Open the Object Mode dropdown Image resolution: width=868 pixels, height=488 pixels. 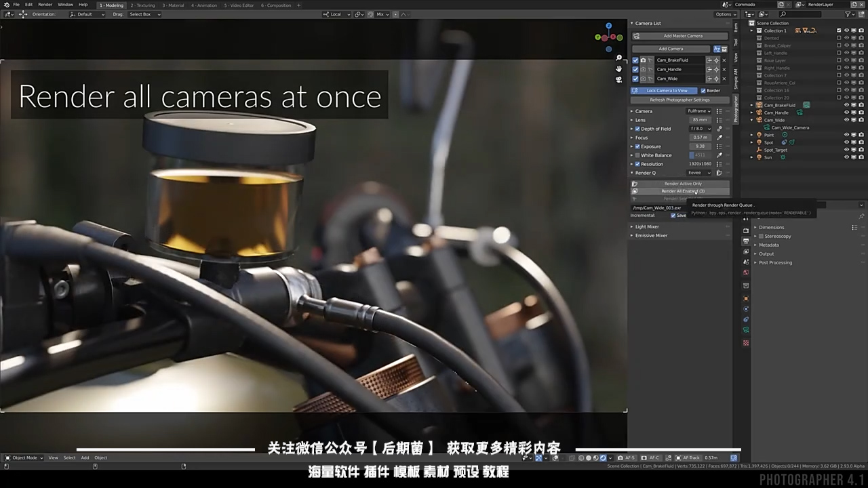coord(24,457)
